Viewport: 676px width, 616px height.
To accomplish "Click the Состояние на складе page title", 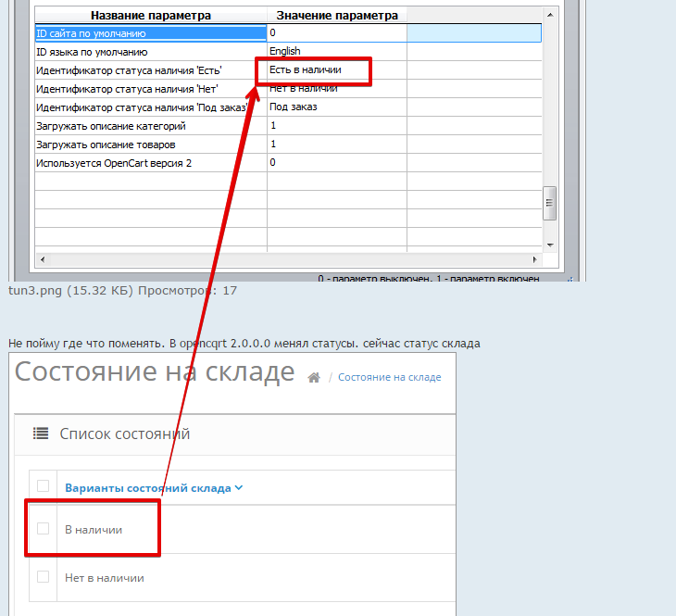I will pos(155,371).
